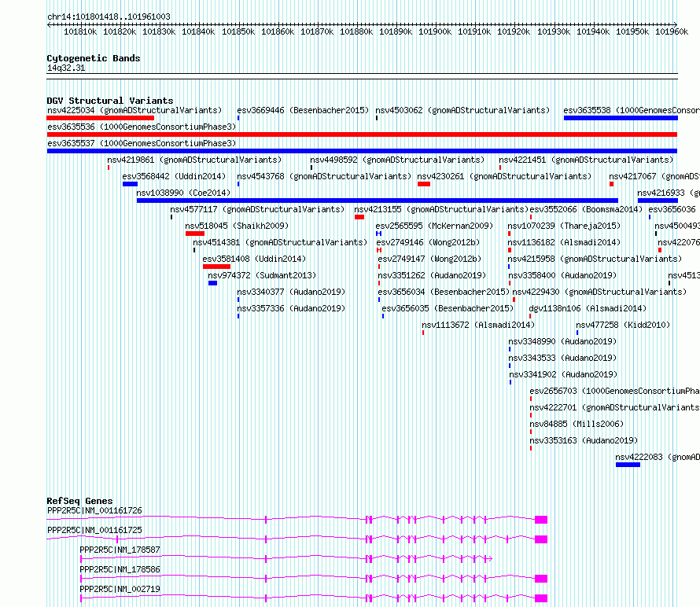This screenshot has height=607, width=700.
Task: Open nsv4215958 variant label
Action: [595, 259]
